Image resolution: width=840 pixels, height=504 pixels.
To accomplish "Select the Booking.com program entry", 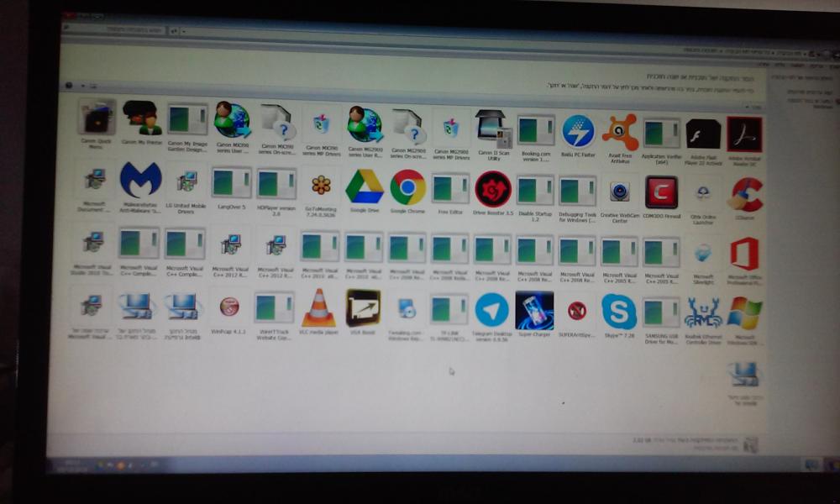I will (x=536, y=131).
